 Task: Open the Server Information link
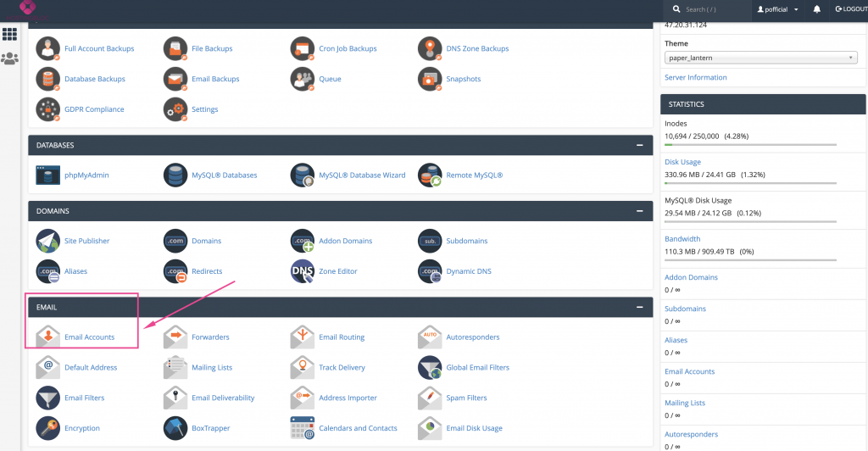click(x=695, y=77)
